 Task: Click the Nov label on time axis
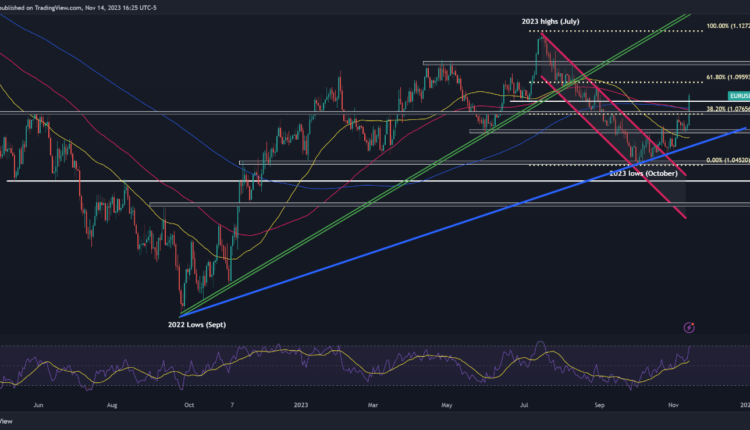(x=675, y=407)
